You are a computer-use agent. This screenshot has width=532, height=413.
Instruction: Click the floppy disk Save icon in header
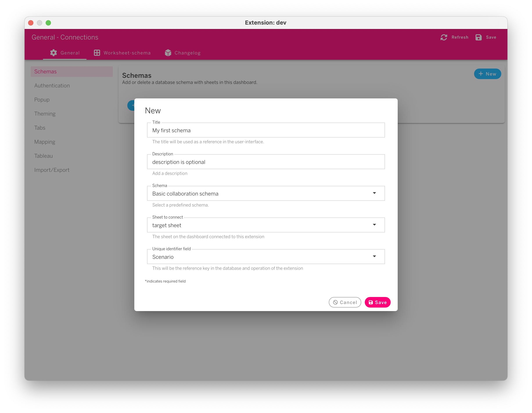478,37
